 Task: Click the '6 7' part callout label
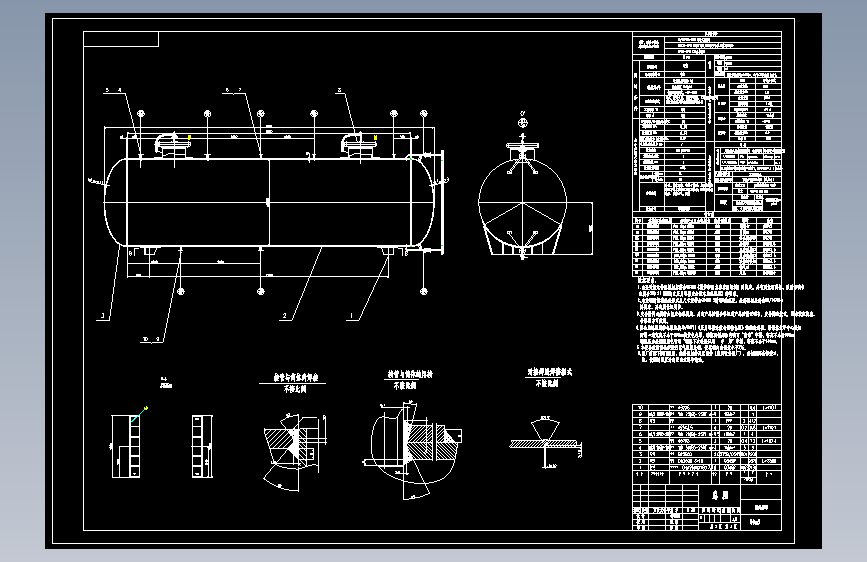(x=233, y=90)
